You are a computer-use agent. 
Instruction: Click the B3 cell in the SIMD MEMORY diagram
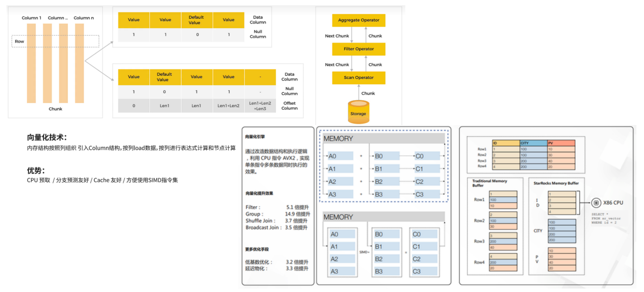point(387,271)
